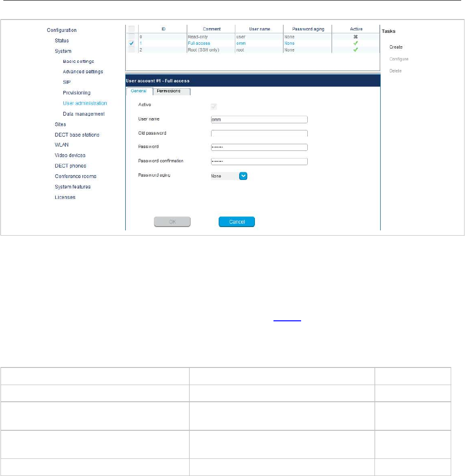Select System in the navigation menu

(x=63, y=51)
